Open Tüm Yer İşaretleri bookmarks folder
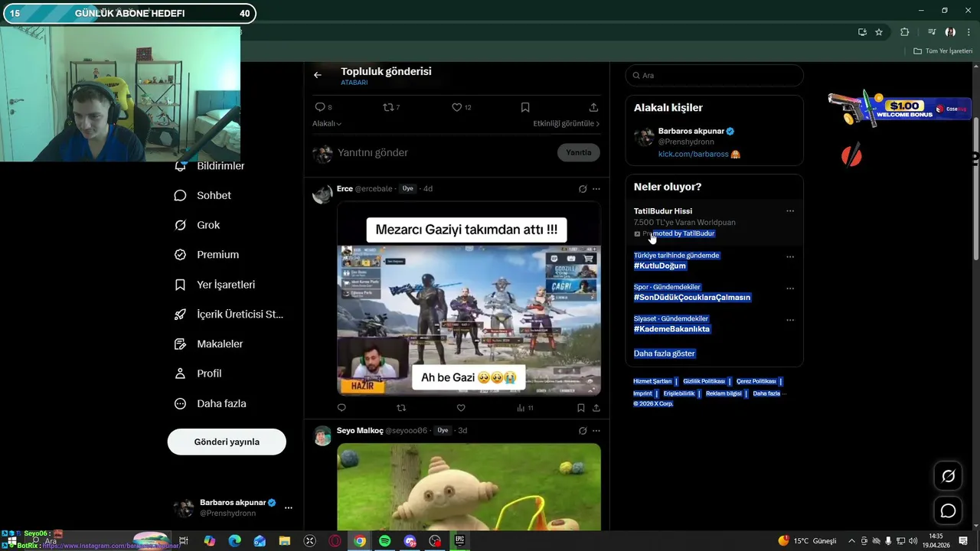Image resolution: width=980 pixels, height=551 pixels. (x=942, y=51)
